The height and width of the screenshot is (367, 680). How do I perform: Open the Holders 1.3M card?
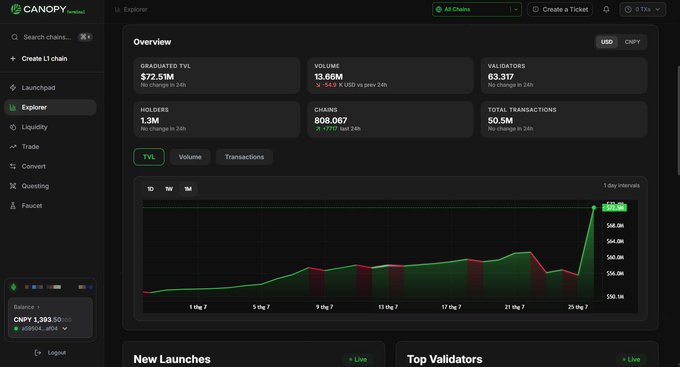tap(217, 119)
